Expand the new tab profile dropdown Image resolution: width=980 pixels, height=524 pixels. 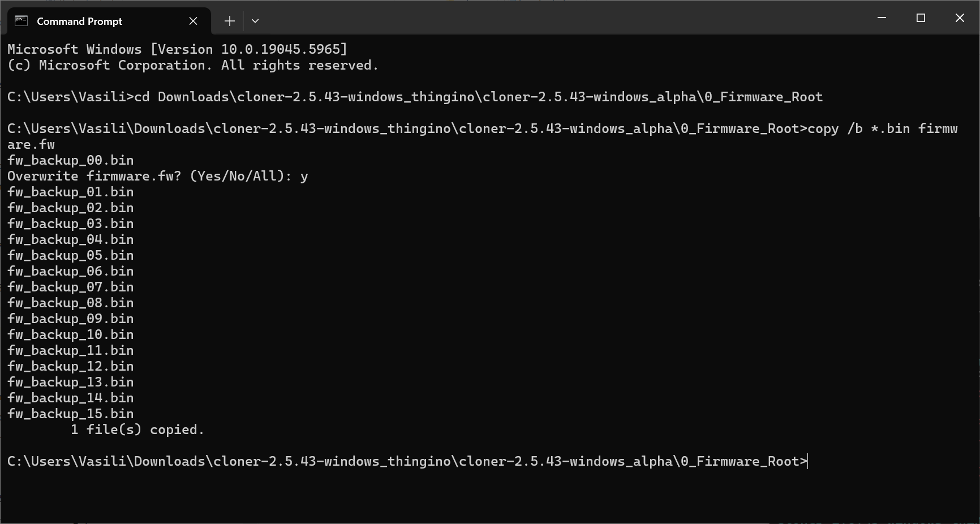click(x=255, y=21)
